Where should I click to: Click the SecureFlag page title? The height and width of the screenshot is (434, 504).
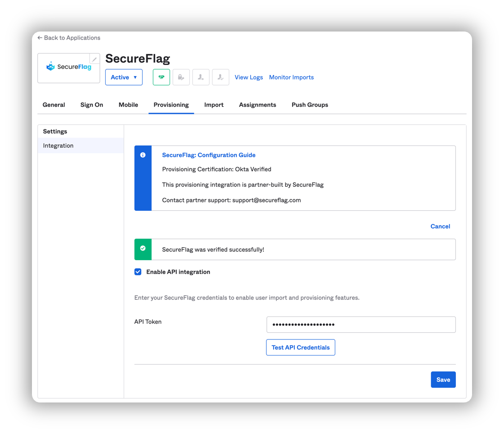coord(138,59)
